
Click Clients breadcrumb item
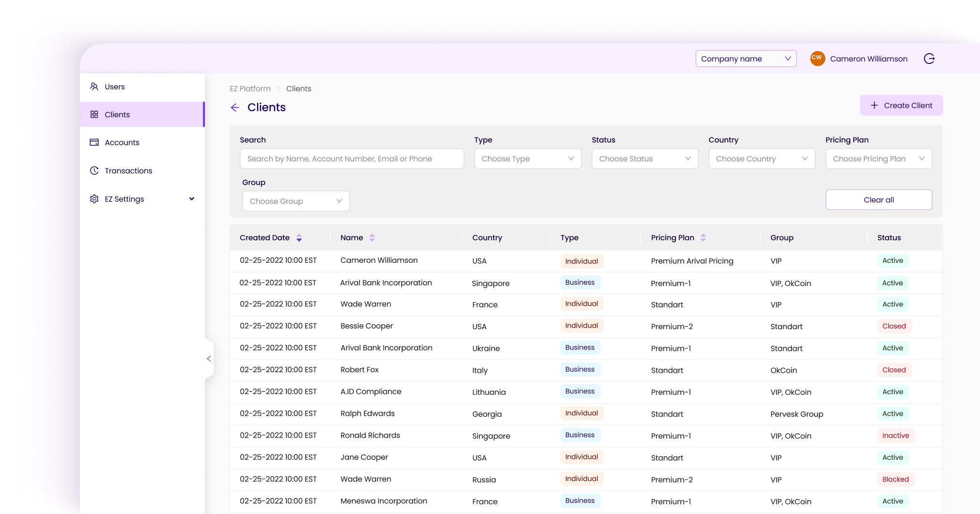(299, 89)
